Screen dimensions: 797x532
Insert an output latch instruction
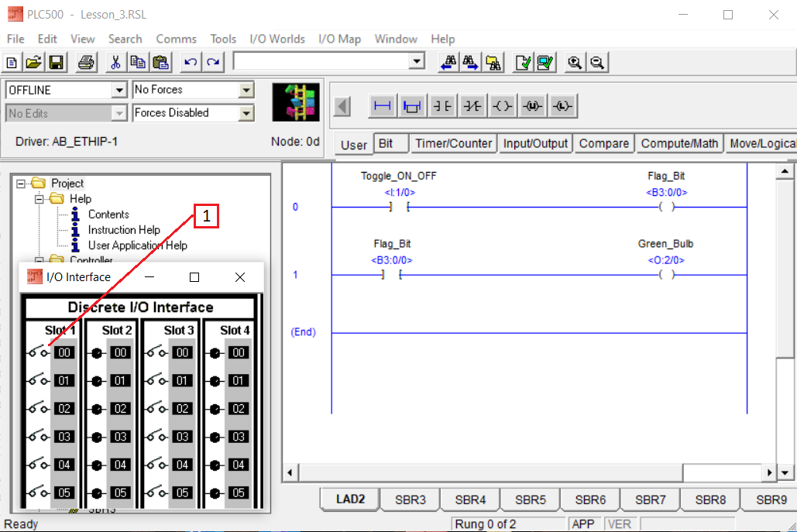click(562, 106)
